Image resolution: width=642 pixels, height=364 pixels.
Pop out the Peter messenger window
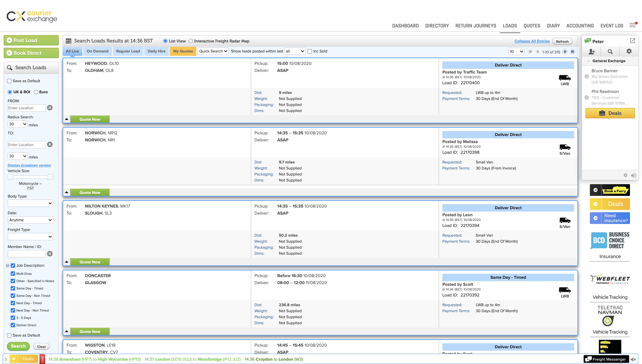632,41
